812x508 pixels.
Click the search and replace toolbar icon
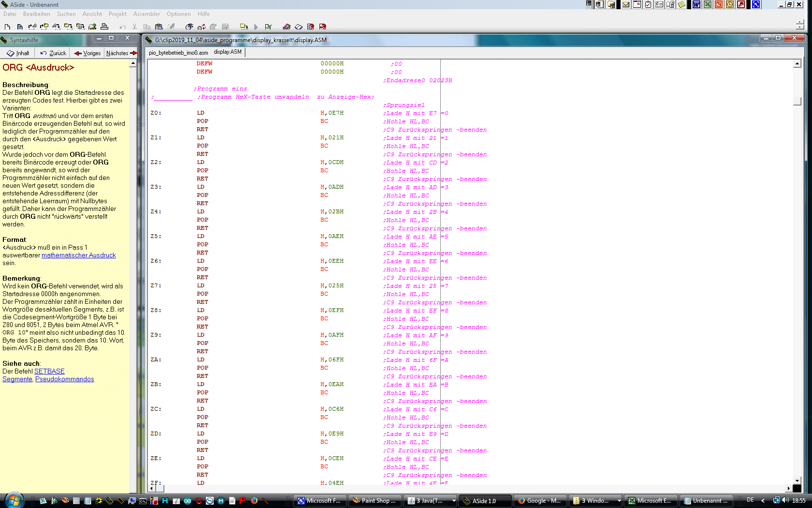click(x=202, y=27)
